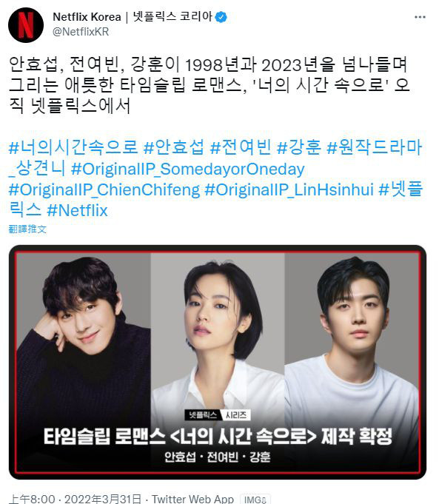Viewport: 439px width, 504px height.
Task: Open hashtag #OriginalIP_ChienChifeng
Action: (104, 189)
